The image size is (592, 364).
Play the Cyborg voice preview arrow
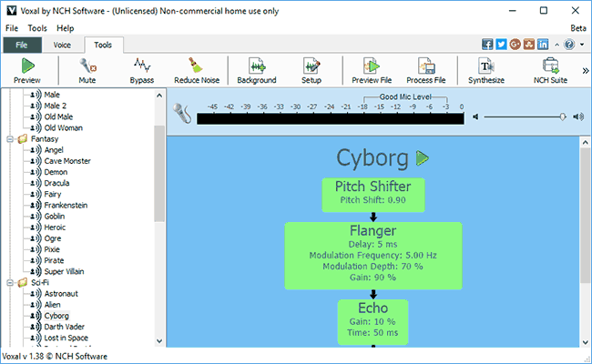coord(422,158)
